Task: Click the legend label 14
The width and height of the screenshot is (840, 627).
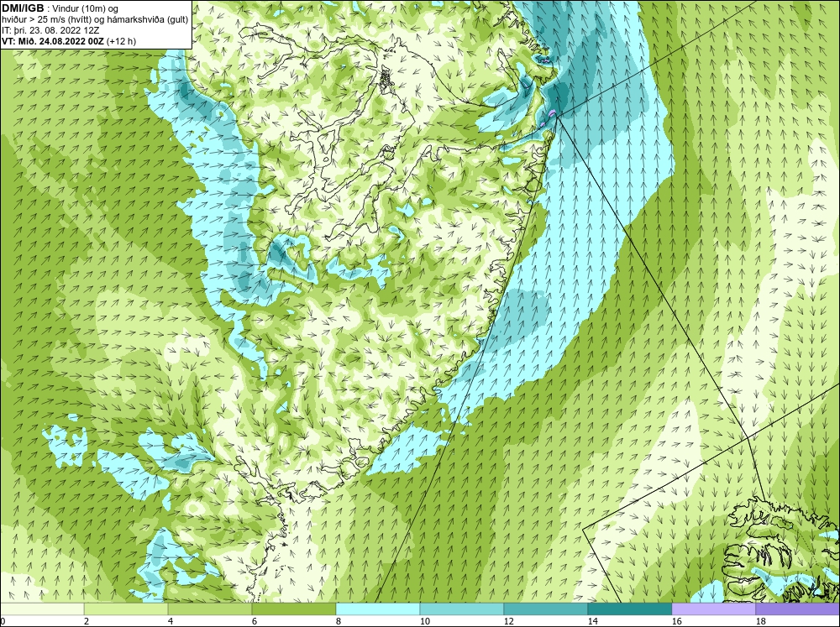Action: pyautogui.click(x=592, y=621)
